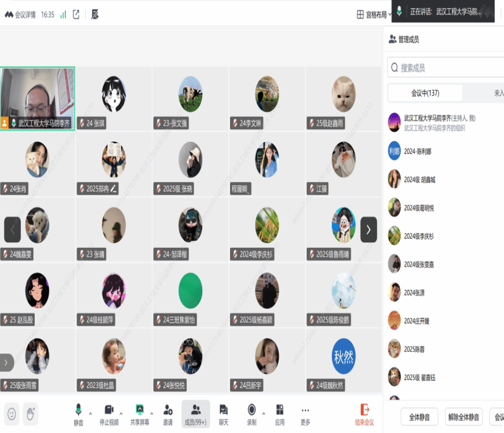Toggle the members panel button
The width and height of the screenshot is (504, 433).
[x=195, y=414]
